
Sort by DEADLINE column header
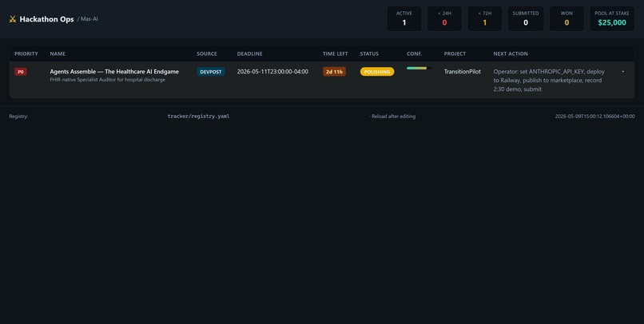click(x=250, y=53)
